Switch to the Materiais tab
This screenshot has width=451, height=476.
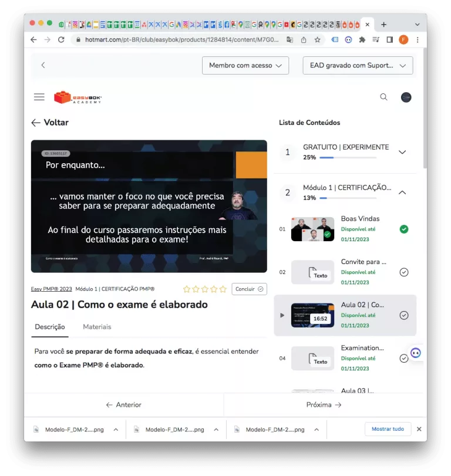click(x=97, y=326)
